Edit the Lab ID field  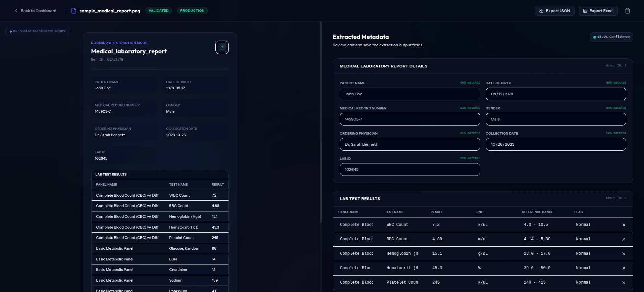click(410, 169)
